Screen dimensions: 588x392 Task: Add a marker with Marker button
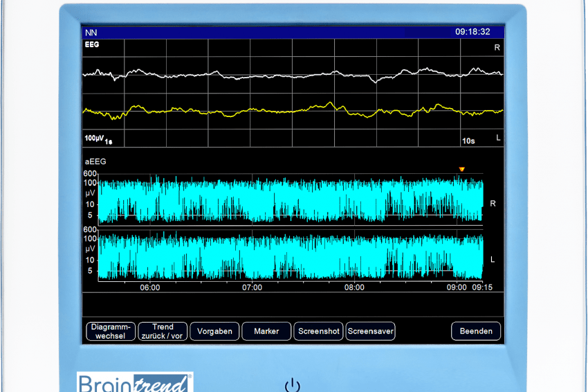click(x=266, y=331)
